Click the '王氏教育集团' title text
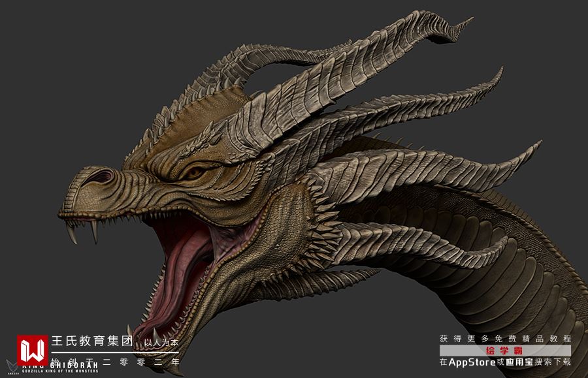Image resolution: width=588 pixels, height=378 pixels. click(92, 341)
